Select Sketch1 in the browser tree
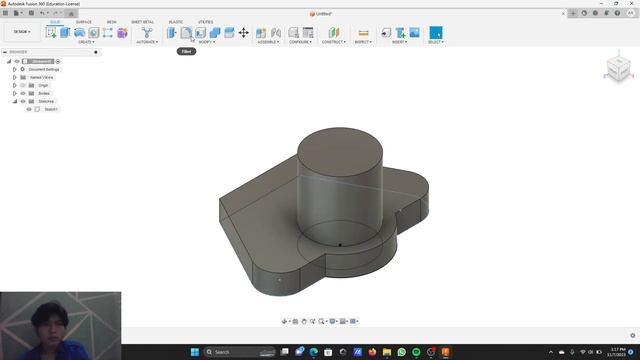Viewport: 640px width, 360px height. 51,109
